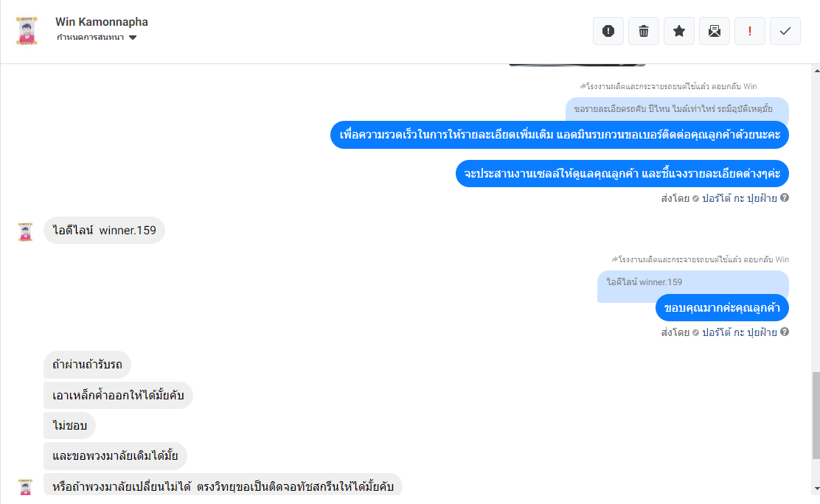This screenshot has height=504, width=820.
Task: Click quoted message ขอรายละเอียดรถคับ preview
Action: (x=677, y=109)
